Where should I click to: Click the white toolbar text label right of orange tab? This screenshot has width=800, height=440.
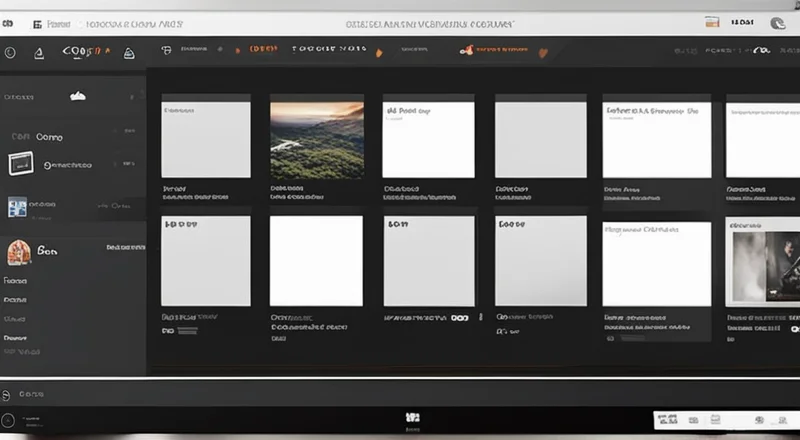point(328,48)
